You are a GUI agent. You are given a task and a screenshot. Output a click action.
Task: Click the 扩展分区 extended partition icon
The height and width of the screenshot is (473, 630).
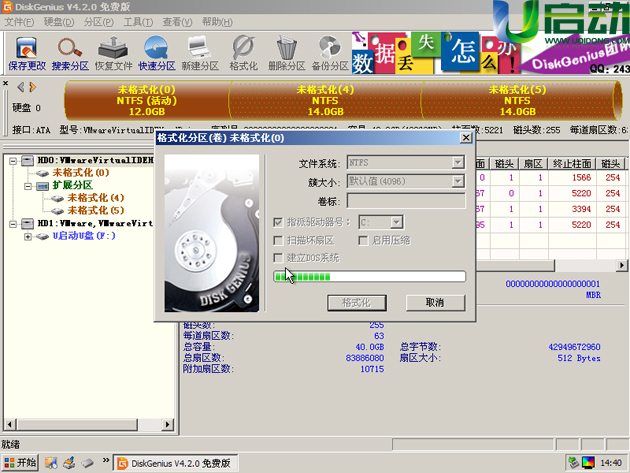click(x=43, y=186)
